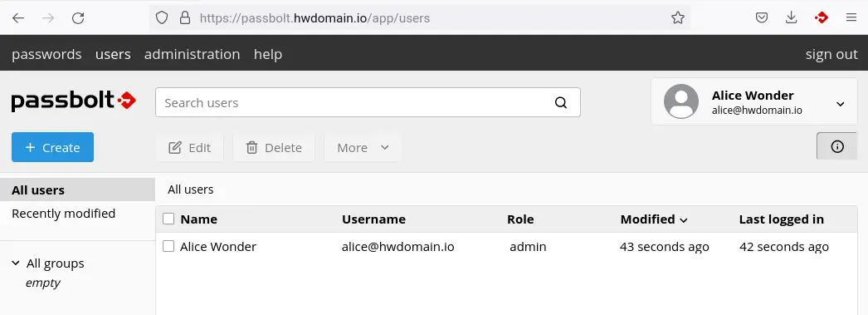
Task: Check the select-all users checkbox
Action: click(x=168, y=219)
